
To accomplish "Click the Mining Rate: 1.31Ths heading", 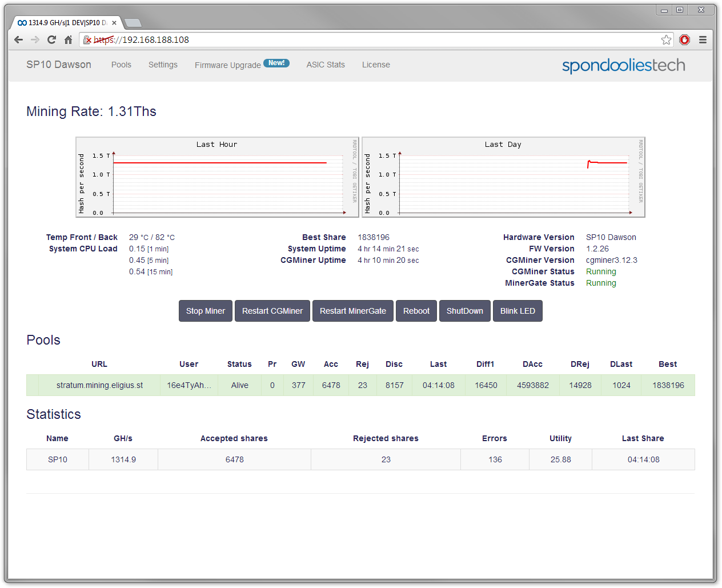I will tap(91, 111).
